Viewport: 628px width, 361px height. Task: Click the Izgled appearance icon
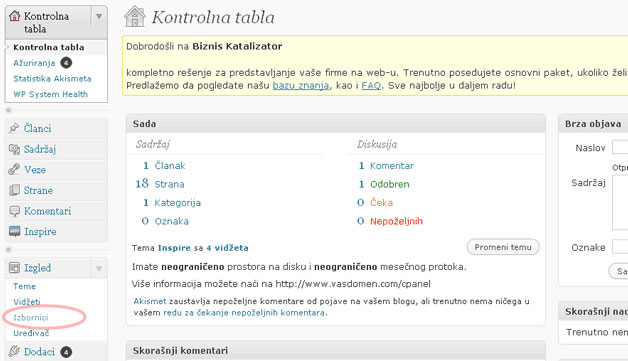[14, 268]
